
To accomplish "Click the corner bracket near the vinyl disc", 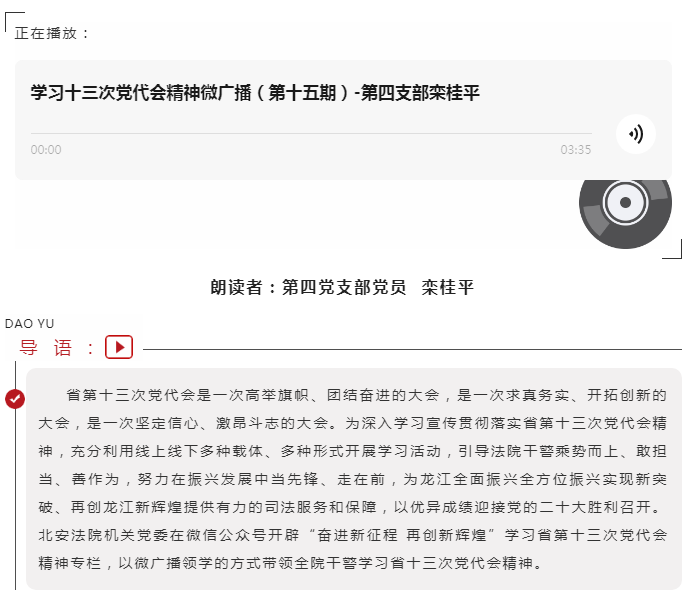I will (x=672, y=249).
